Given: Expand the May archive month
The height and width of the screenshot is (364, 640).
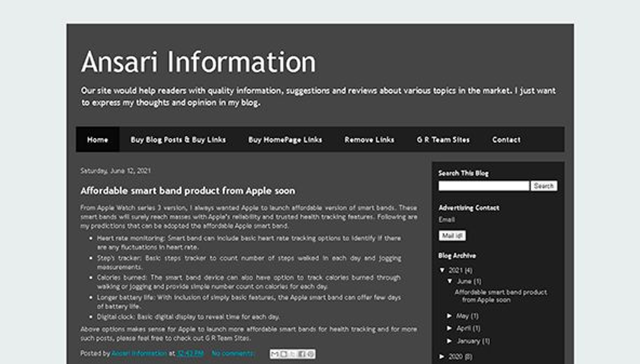Looking at the screenshot, I should click(449, 316).
